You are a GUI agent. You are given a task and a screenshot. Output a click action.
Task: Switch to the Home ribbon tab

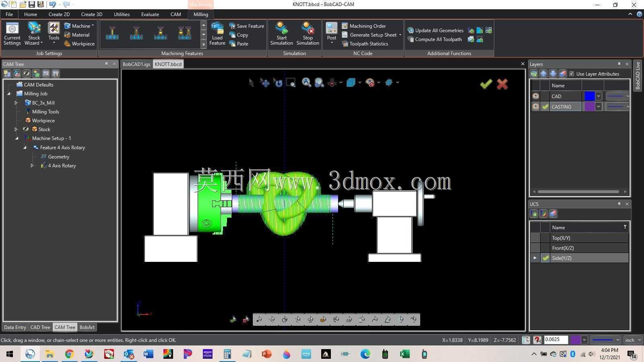click(30, 14)
